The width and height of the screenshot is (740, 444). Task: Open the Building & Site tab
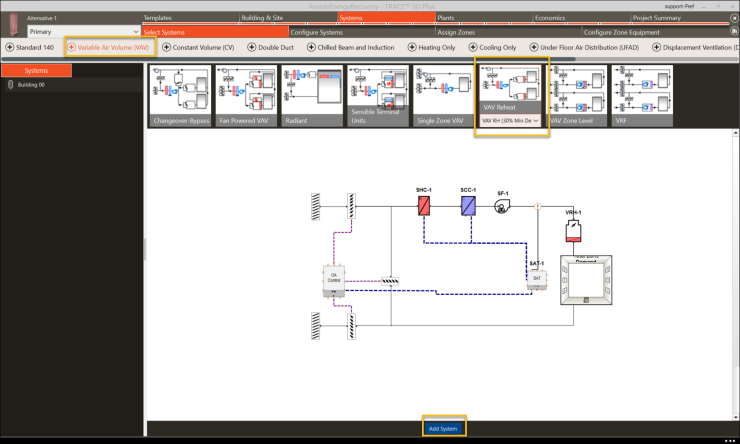pyautogui.click(x=288, y=18)
